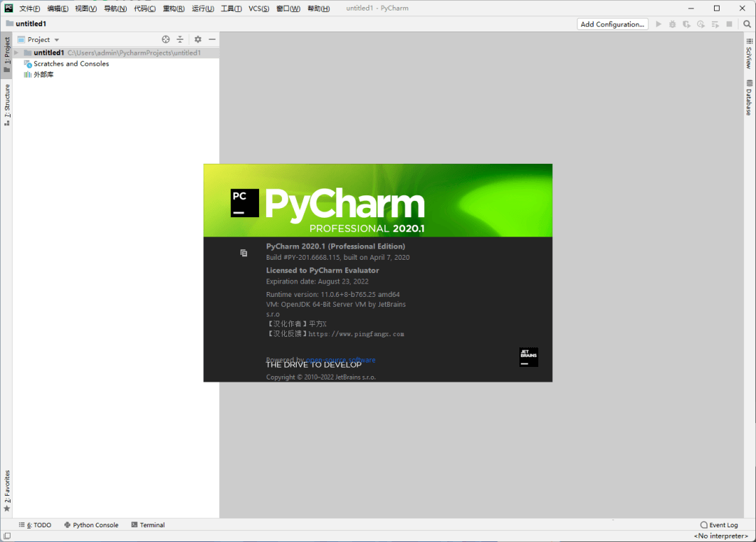This screenshot has width=756, height=542.
Task: Click the Add Configuration button
Action: (612, 24)
